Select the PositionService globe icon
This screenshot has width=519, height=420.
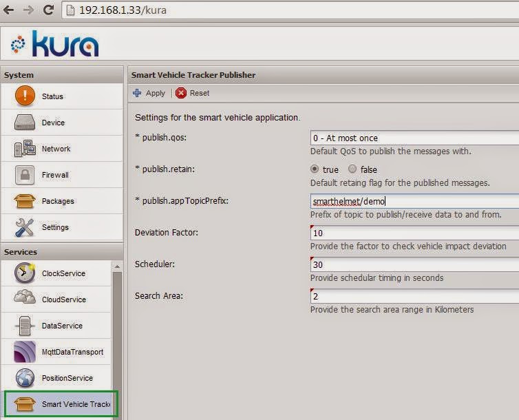click(x=25, y=377)
